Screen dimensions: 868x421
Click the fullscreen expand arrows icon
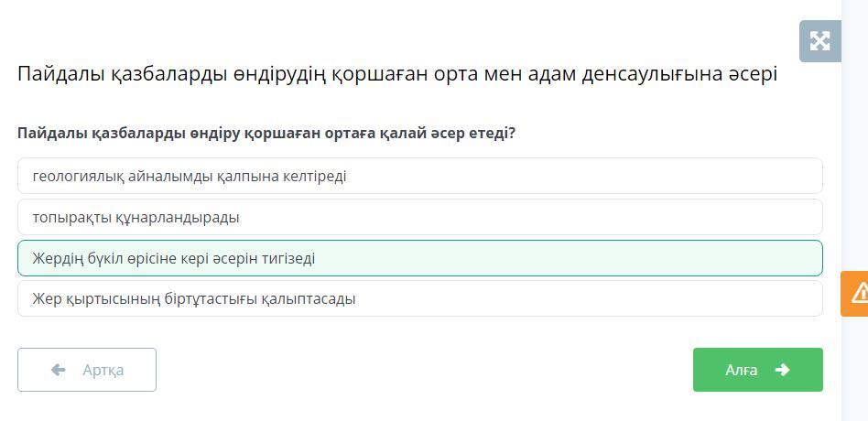click(819, 41)
